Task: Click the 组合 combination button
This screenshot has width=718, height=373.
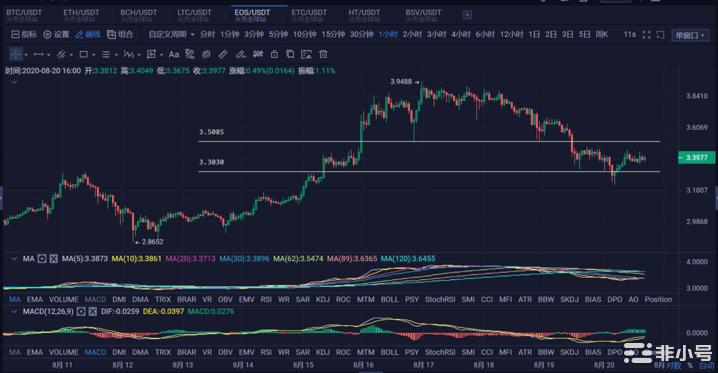Action: [x=120, y=34]
